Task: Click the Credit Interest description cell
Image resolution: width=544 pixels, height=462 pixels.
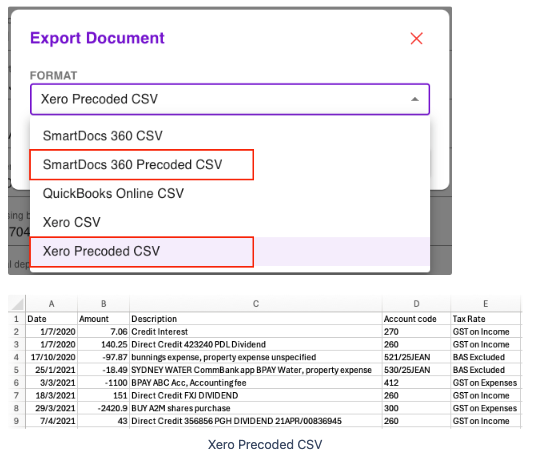Action: (256, 332)
